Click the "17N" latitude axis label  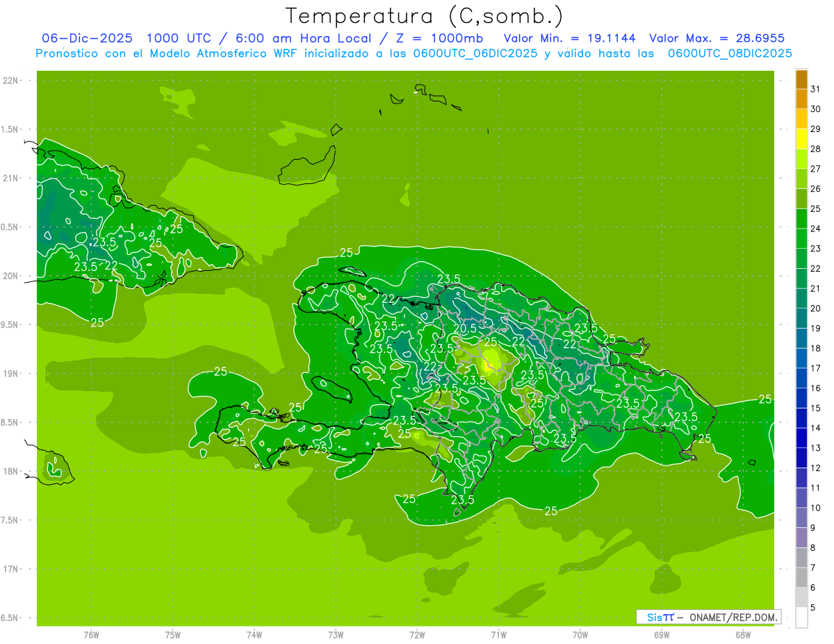coord(11,569)
